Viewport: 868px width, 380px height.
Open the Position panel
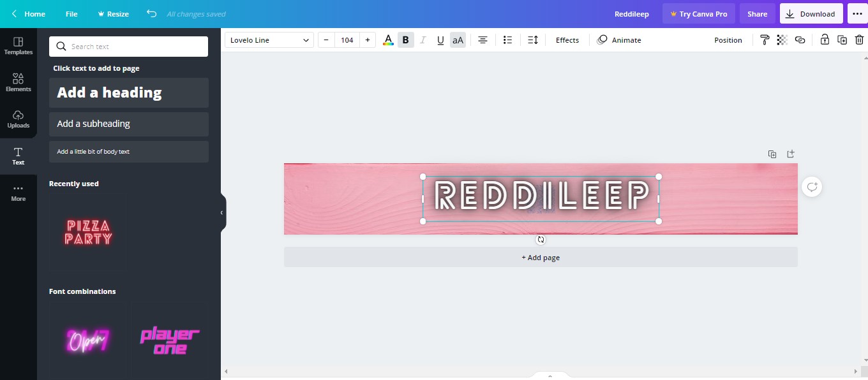click(728, 40)
